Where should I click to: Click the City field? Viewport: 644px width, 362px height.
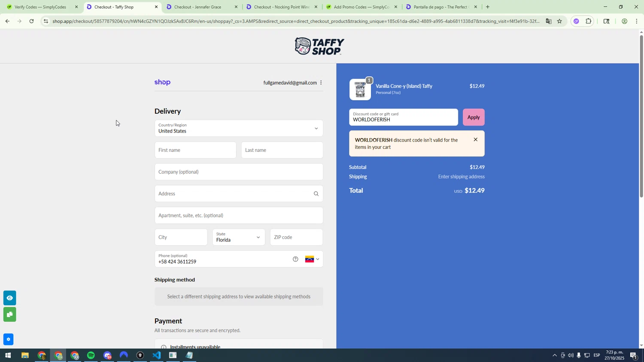[181, 237]
